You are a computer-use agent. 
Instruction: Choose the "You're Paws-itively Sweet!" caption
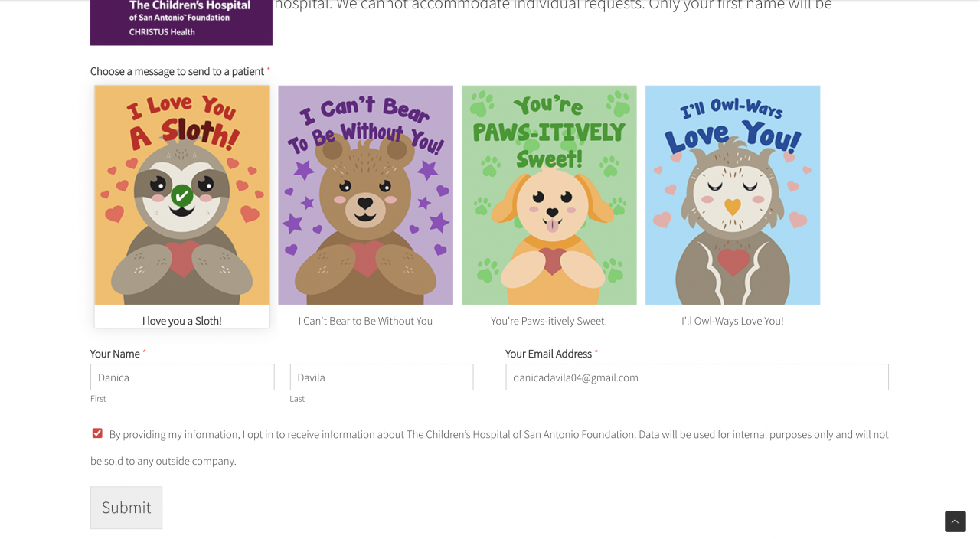549,321
